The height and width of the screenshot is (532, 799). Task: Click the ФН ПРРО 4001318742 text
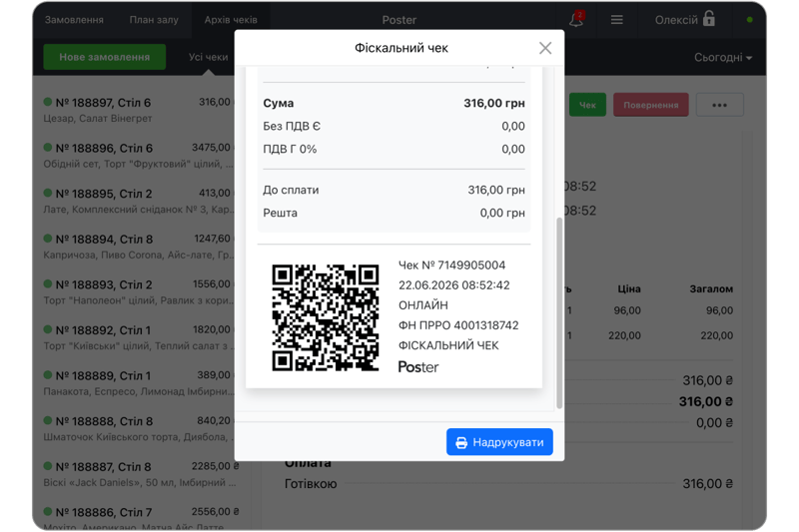(458, 325)
